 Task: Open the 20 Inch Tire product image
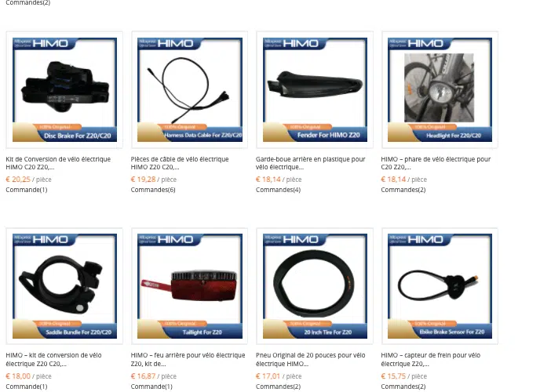coord(315,286)
